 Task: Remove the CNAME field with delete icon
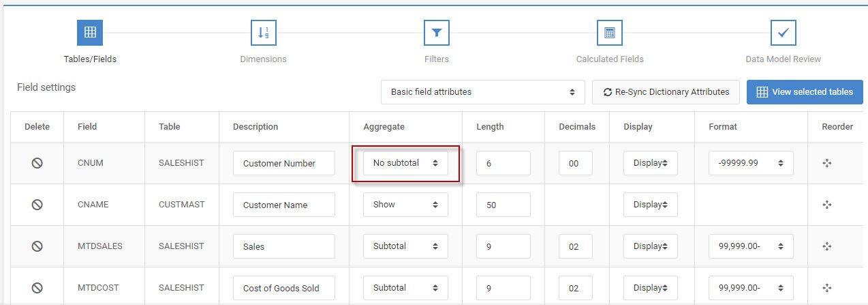(x=37, y=205)
